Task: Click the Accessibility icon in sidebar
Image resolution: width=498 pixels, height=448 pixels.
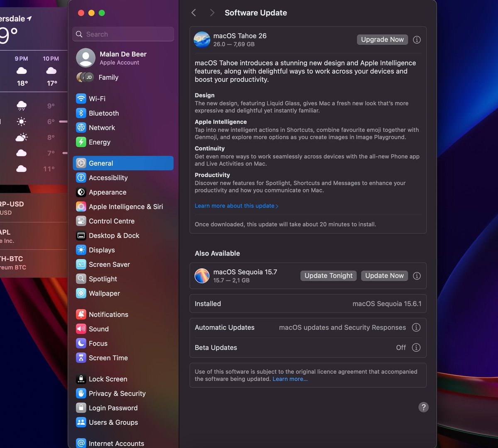Action: (81, 178)
